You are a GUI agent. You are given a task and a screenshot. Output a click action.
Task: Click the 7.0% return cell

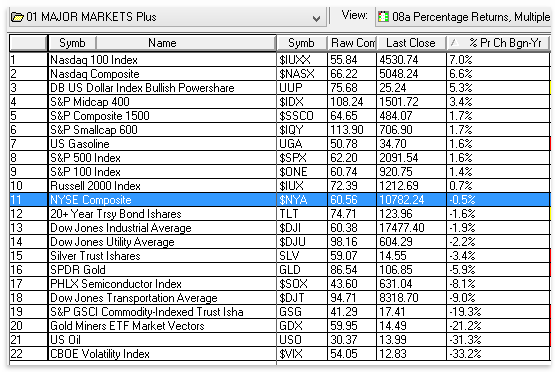click(498, 60)
